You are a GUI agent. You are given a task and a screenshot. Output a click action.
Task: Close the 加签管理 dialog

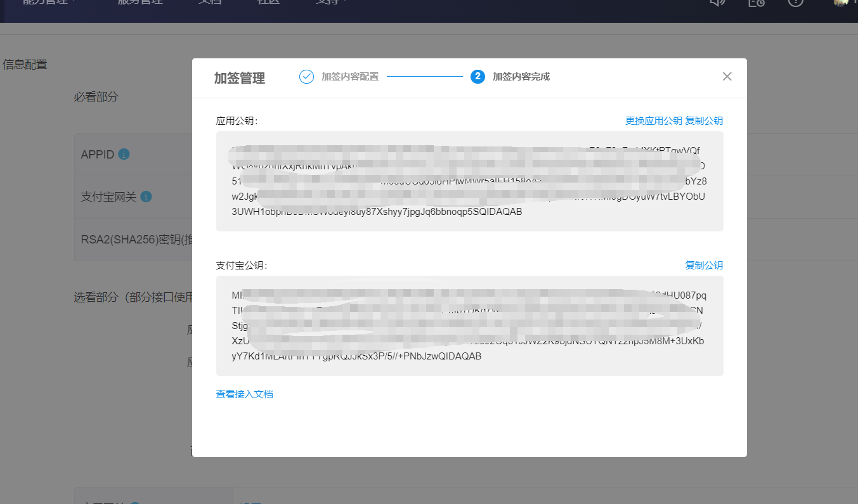click(x=727, y=77)
